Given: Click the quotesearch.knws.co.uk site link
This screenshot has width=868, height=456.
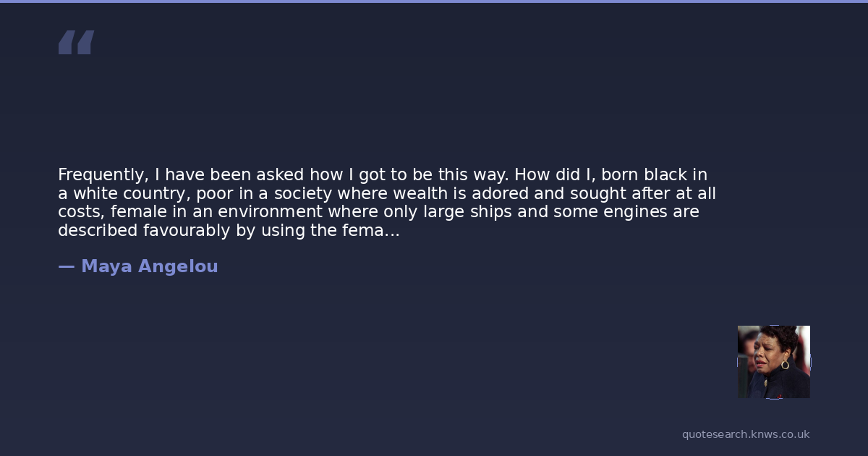Looking at the screenshot, I should [745, 434].
